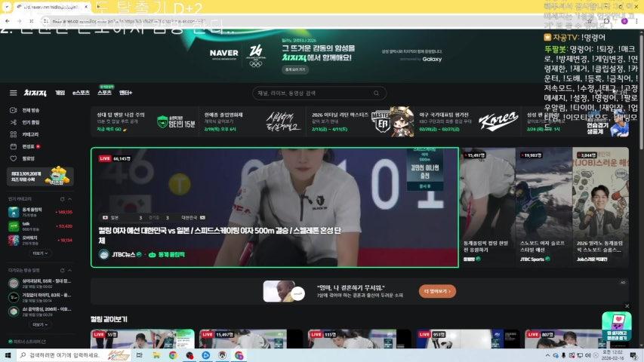This screenshot has height=362, width=644.
Task: Open the 파트너 스트리머 link
Action: [x=27, y=342]
